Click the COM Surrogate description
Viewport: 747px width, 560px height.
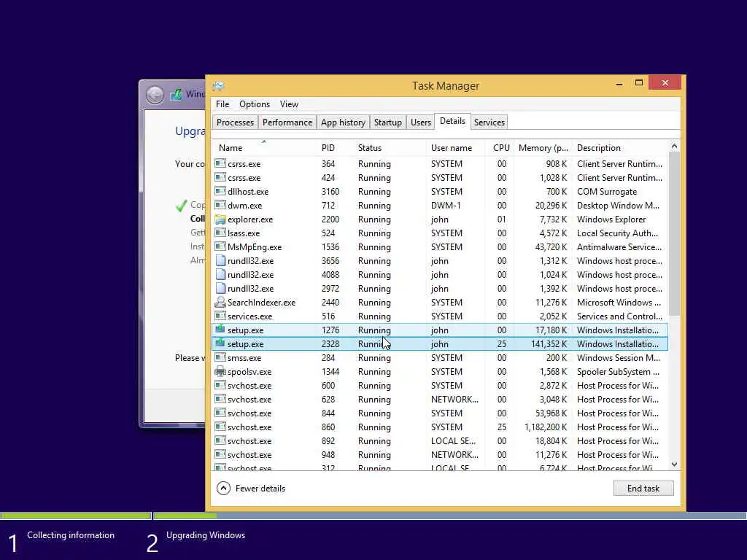click(607, 192)
